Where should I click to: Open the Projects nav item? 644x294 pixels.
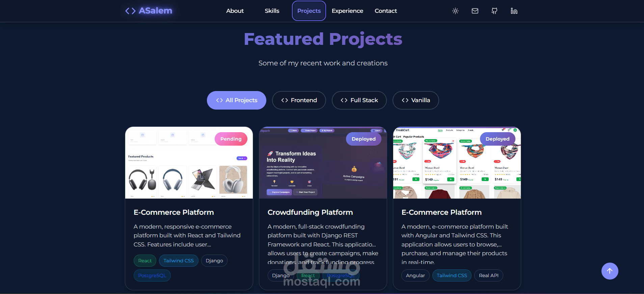(309, 11)
